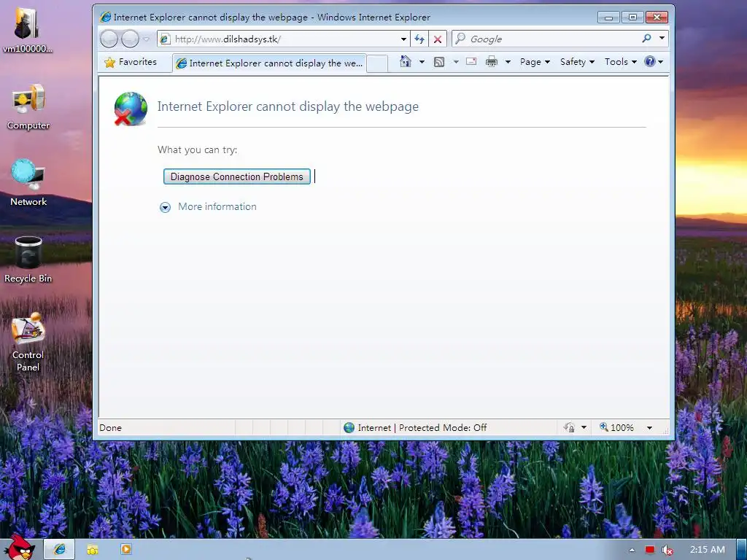747x560 pixels.
Task: Expand the Feeds dropdown arrow
Action: point(456,62)
